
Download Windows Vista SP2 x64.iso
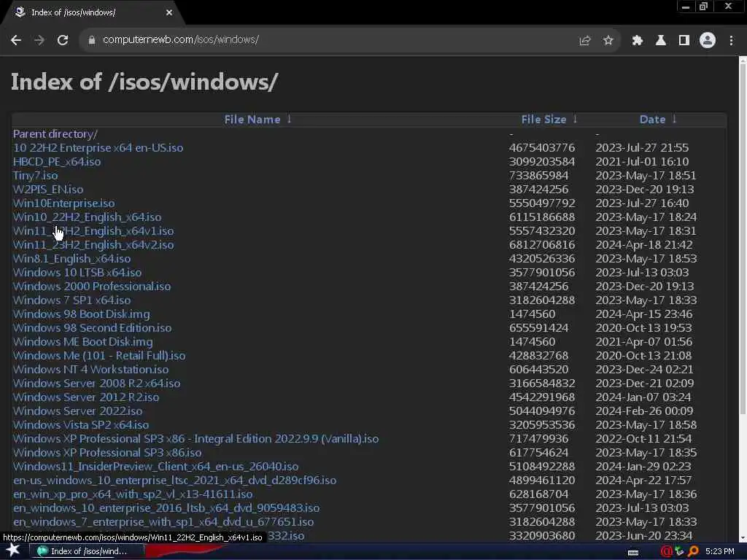pos(81,425)
